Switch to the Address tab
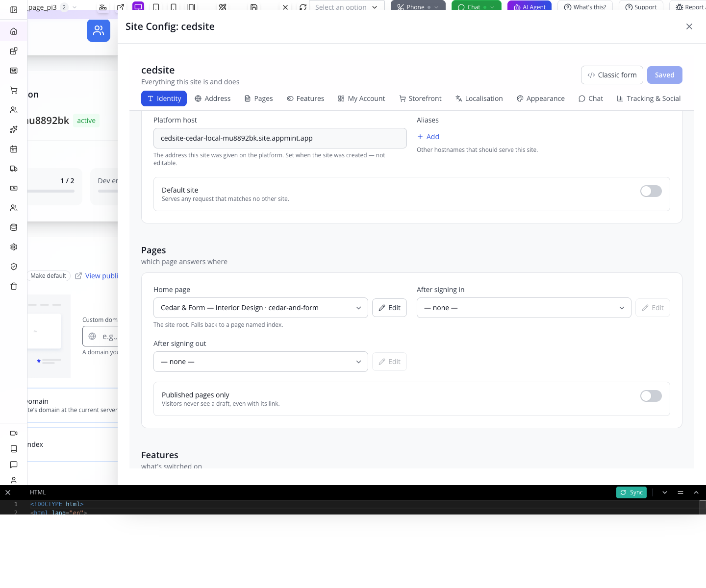 tap(213, 98)
